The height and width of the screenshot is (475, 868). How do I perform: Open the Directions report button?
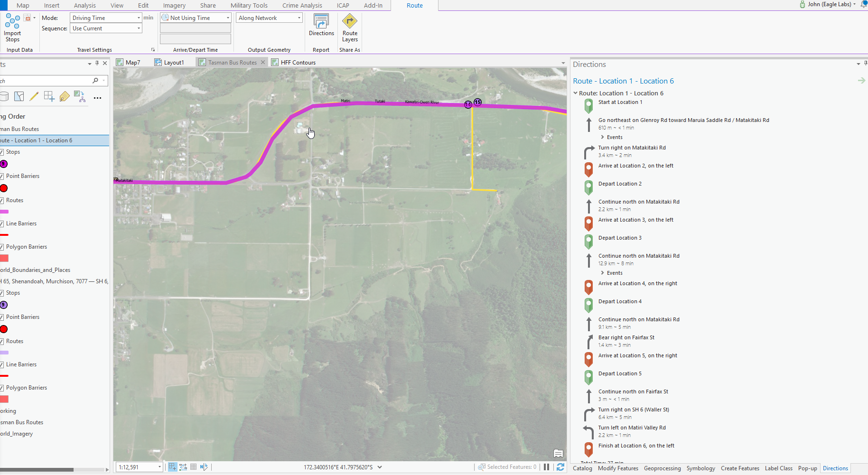point(321,25)
